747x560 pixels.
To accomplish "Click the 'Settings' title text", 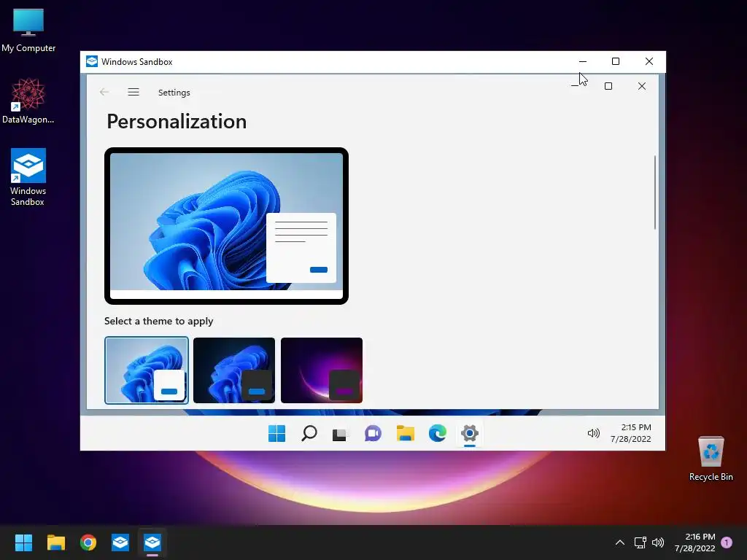I will [x=174, y=93].
